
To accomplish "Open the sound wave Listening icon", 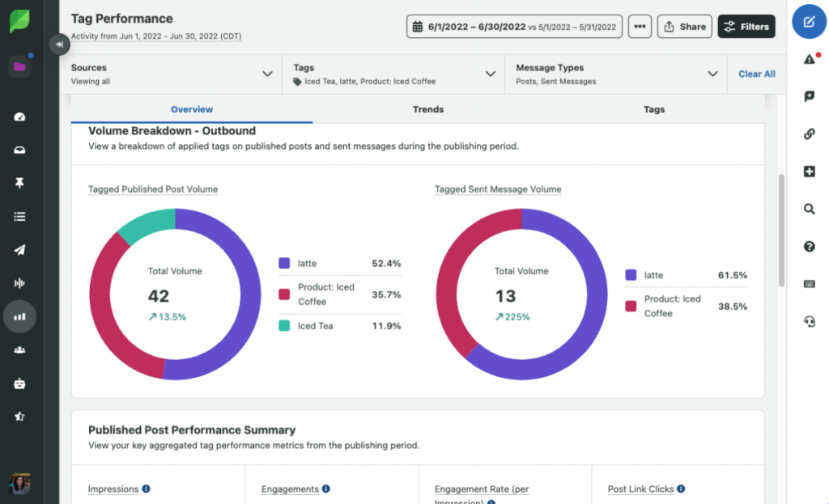I will click(20, 283).
